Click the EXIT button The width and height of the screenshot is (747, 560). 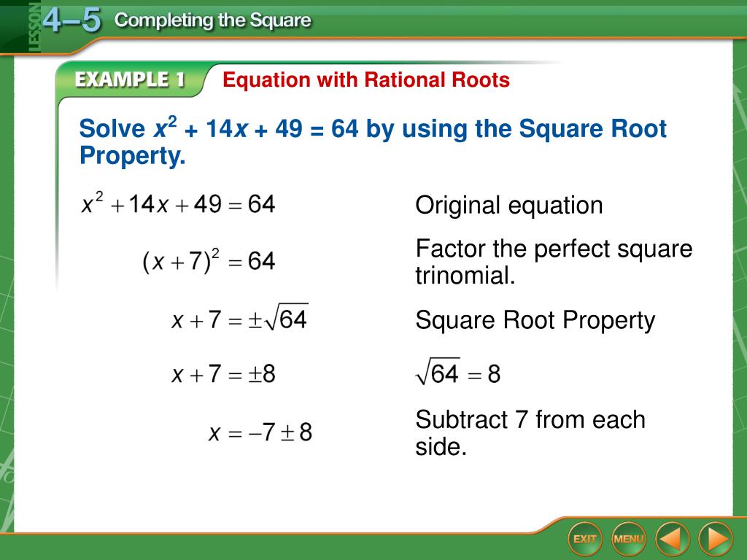click(x=584, y=539)
